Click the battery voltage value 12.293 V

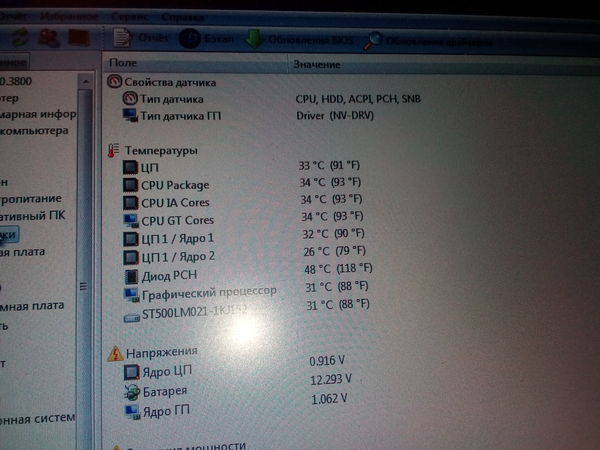(331, 380)
